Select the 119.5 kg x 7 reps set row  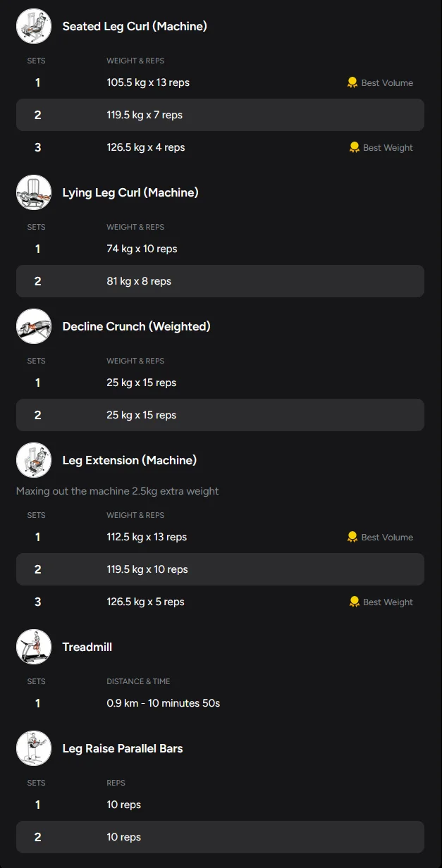[x=220, y=115]
